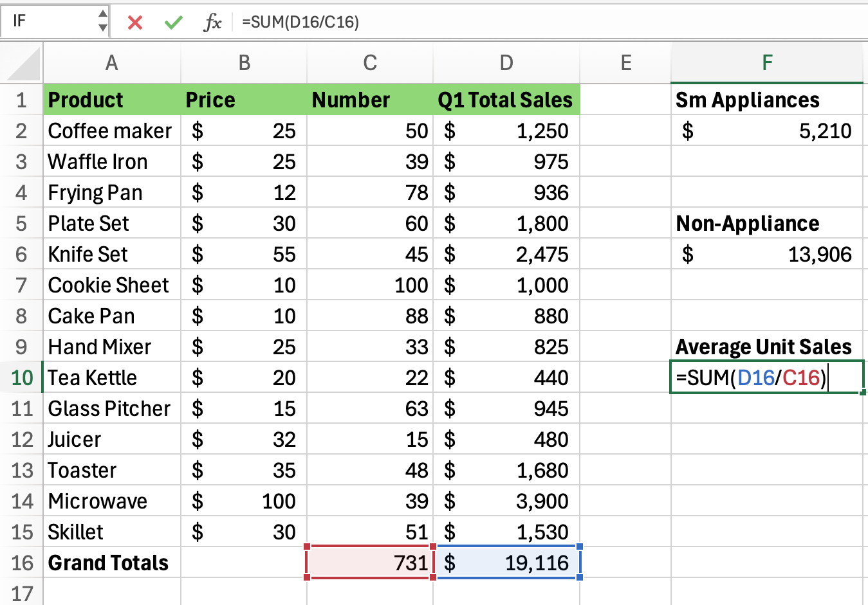Viewport: 868px width, 605px height.
Task: Select the Plate Set cell
Action: coord(112,223)
